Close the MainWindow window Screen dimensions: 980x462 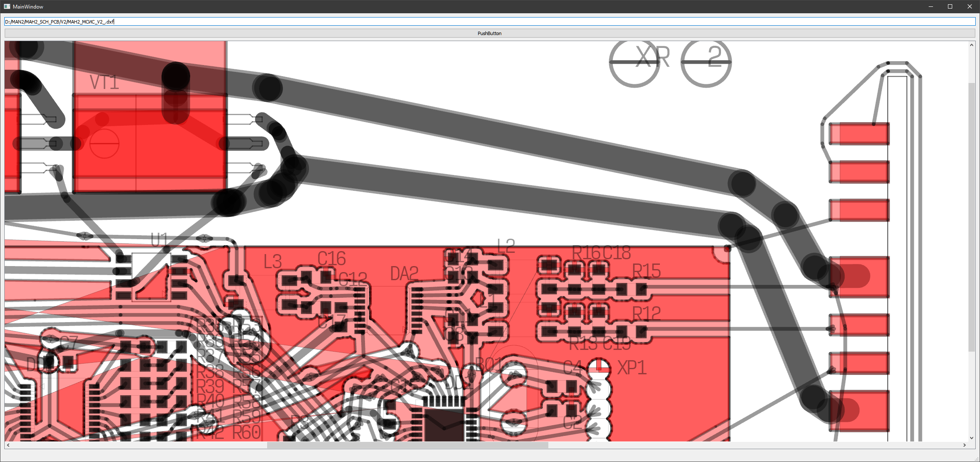pyautogui.click(x=969, y=6)
